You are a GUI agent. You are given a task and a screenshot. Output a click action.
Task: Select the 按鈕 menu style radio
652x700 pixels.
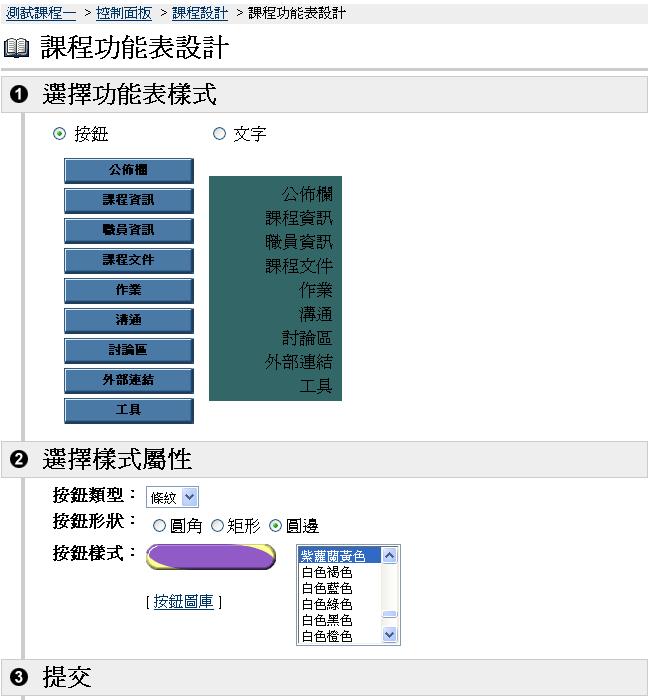[x=59, y=134]
